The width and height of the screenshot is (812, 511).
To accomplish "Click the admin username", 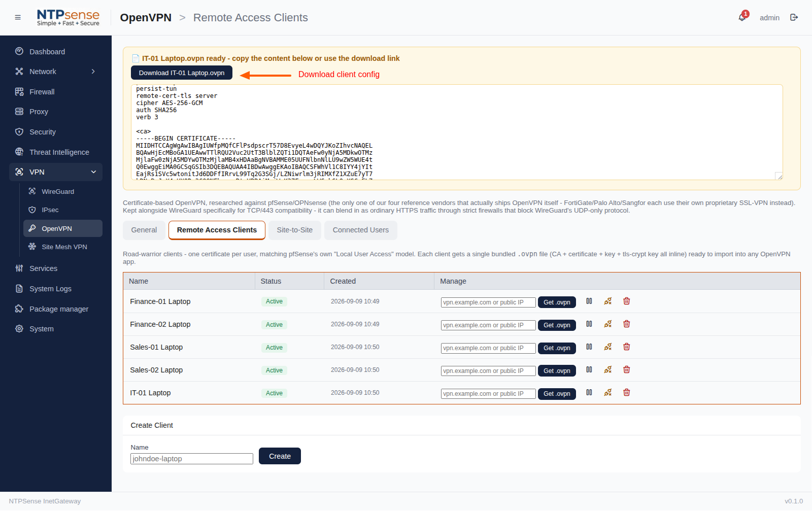I will pyautogui.click(x=769, y=18).
